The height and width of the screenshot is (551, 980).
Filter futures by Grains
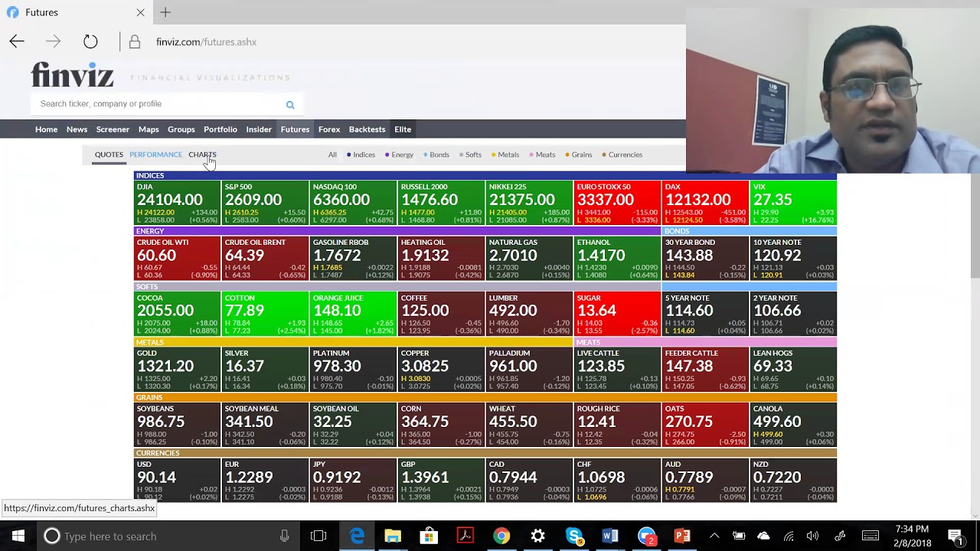(x=579, y=155)
